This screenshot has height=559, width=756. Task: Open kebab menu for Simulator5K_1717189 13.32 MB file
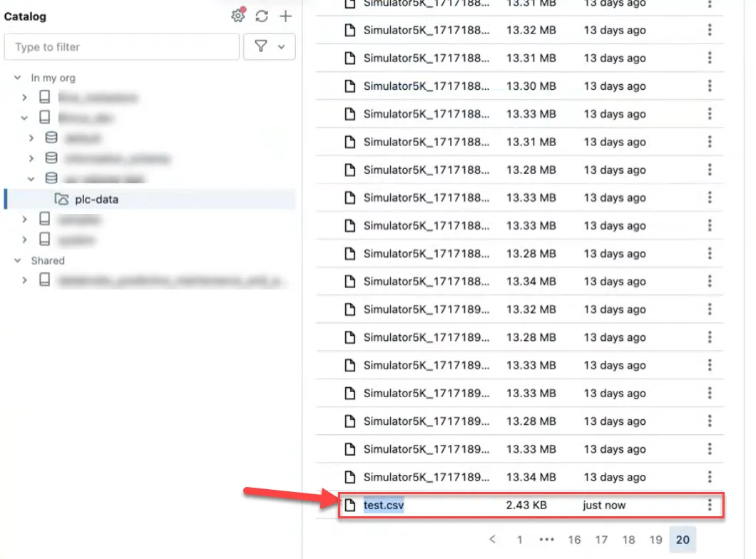click(709, 309)
